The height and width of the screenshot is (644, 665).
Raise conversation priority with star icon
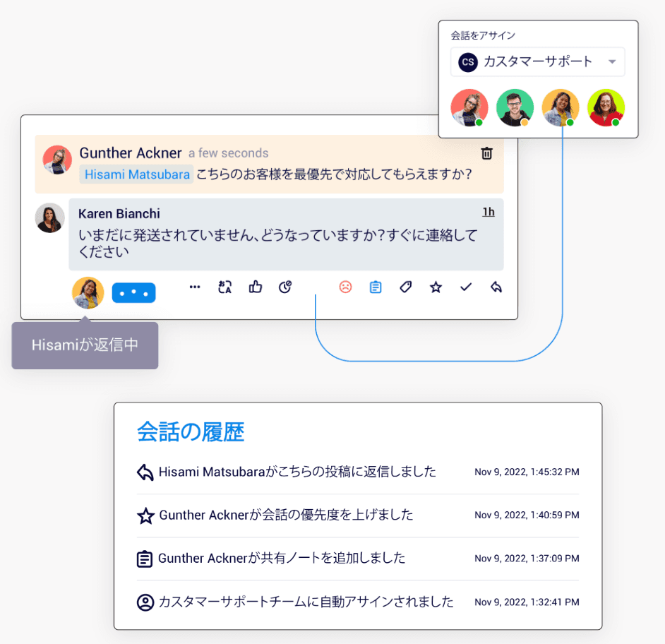pos(436,287)
